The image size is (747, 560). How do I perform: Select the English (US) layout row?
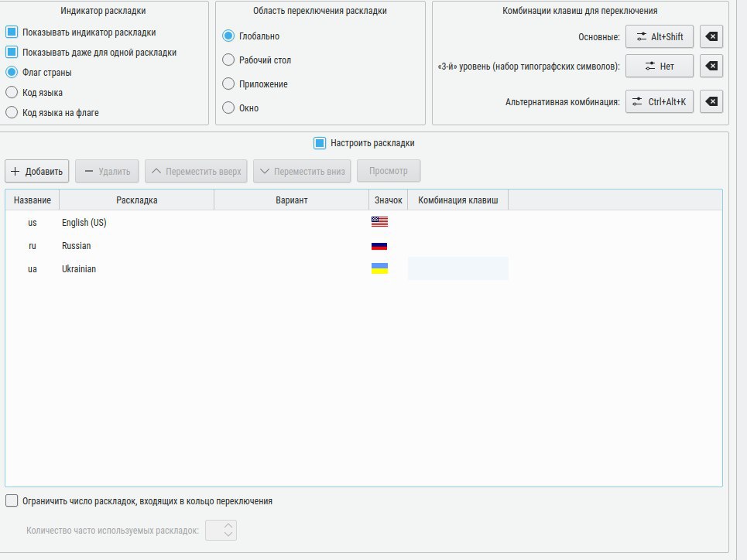coord(364,223)
